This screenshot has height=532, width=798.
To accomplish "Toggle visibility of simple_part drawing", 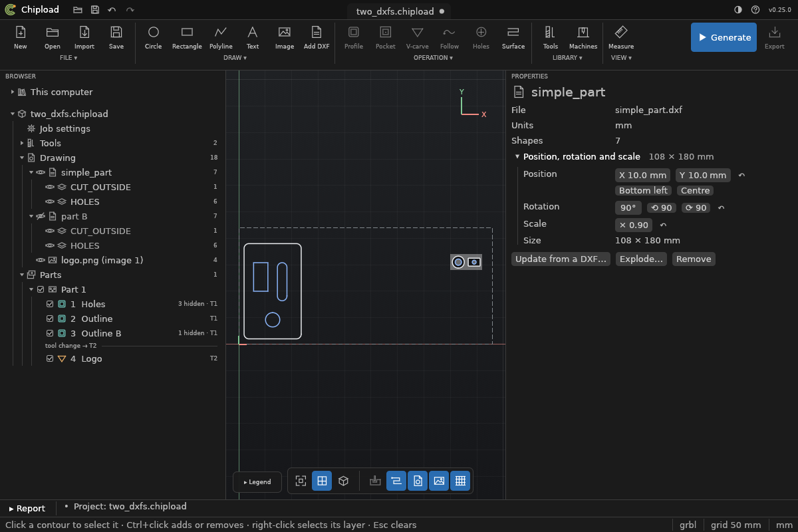I will pyautogui.click(x=41, y=172).
